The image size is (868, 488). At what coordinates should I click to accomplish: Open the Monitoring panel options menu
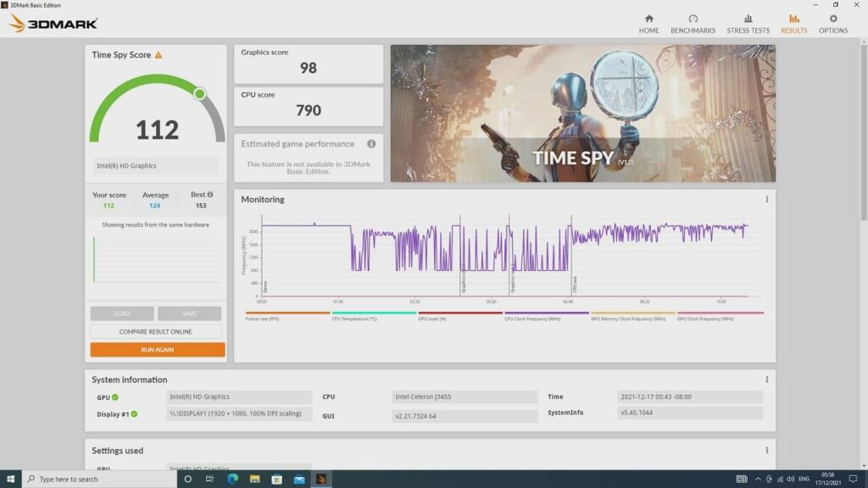[x=766, y=199]
